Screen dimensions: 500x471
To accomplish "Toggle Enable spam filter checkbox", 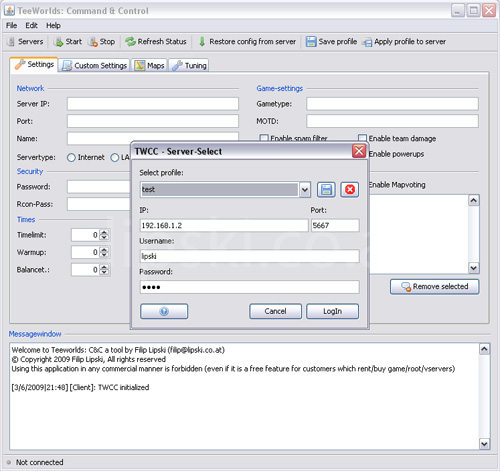I will coord(264,138).
